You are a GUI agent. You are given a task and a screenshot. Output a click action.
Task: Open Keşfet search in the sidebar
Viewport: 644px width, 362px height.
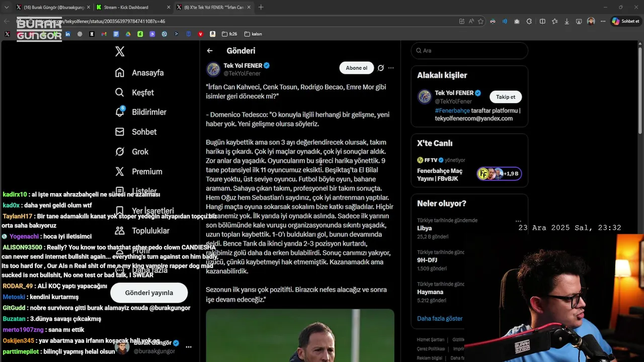pyautogui.click(x=134, y=93)
